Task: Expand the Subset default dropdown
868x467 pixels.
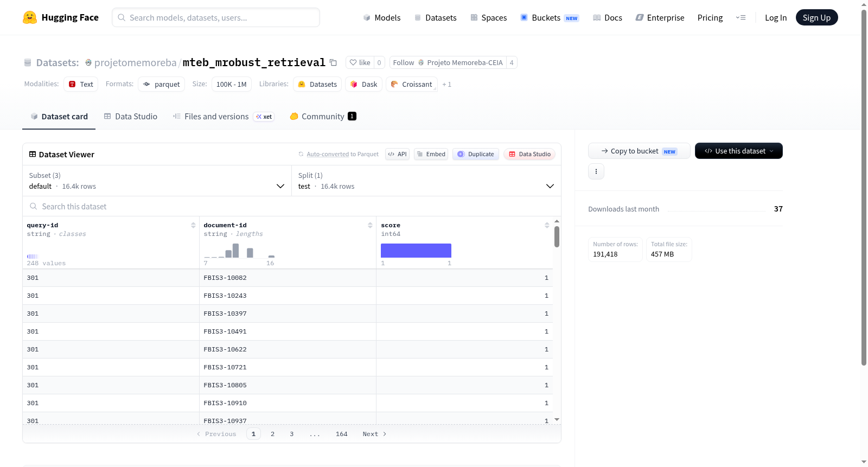Action: [x=157, y=181]
